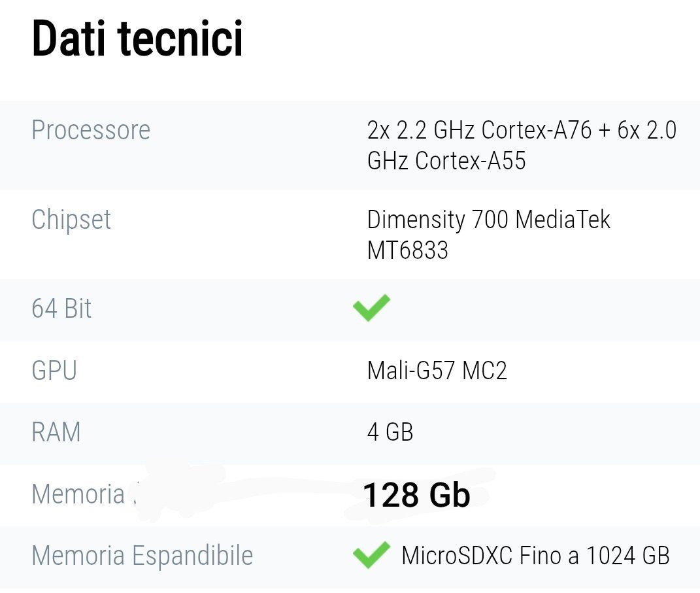Click the MT6833 chipset model text

pyautogui.click(x=408, y=250)
